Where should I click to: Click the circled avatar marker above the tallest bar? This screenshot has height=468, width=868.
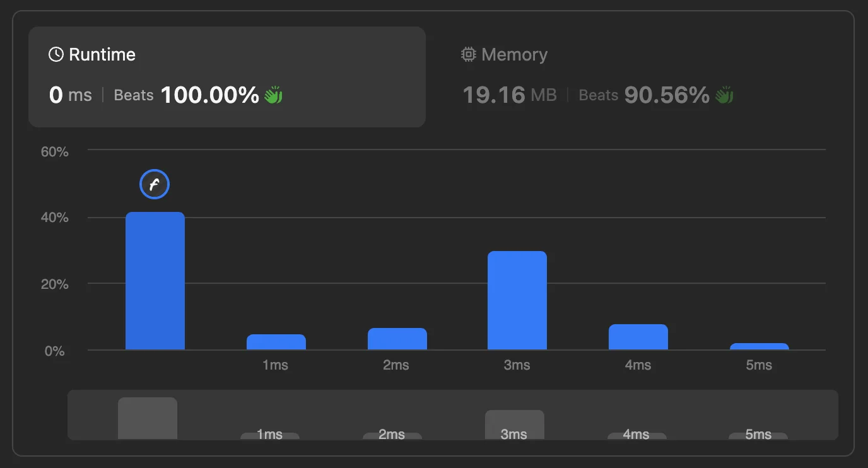pos(155,184)
